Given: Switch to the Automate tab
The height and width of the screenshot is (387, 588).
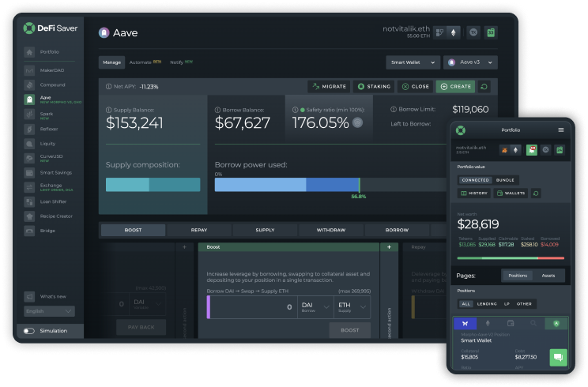Looking at the screenshot, I should (x=145, y=62).
